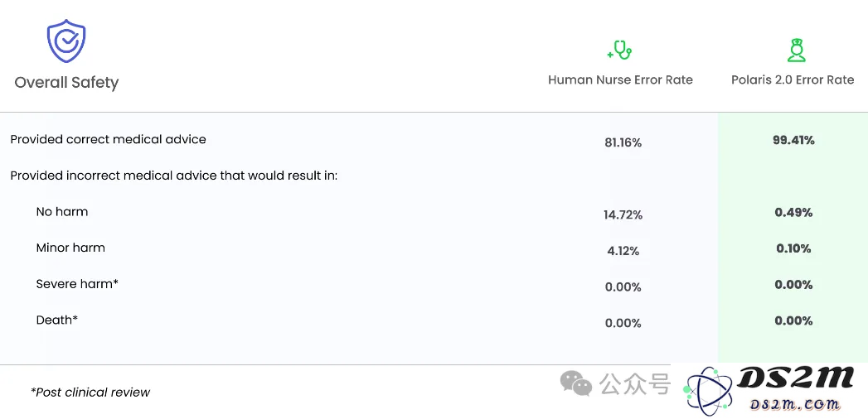The height and width of the screenshot is (419, 868).
Task: Click the ds2m.com link text
Action: point(796,404)
